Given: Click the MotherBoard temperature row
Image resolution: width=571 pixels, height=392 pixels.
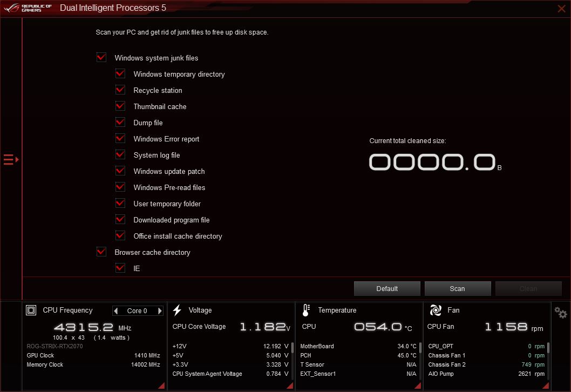Looking at the screenshot, I should coord(358,346).
